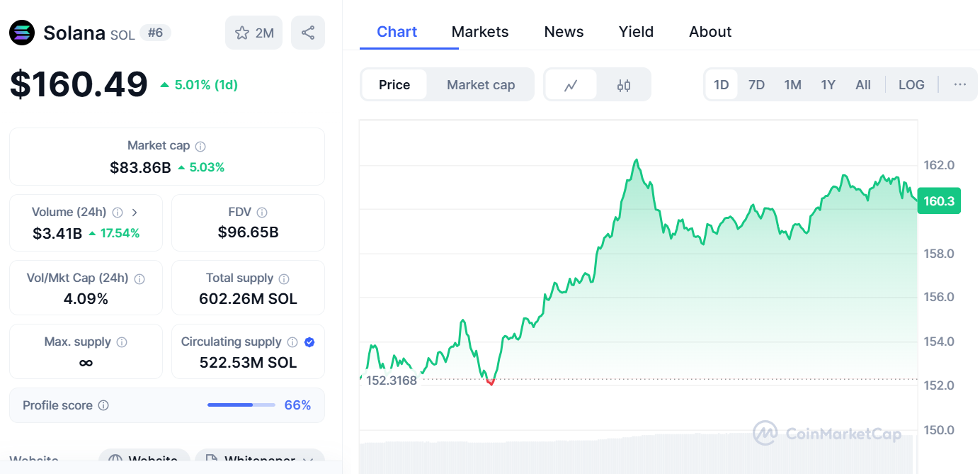This screenshot has height=474, width=980.
Task: Click info icon next to Volume (24h)
Action: coord(118,213)
